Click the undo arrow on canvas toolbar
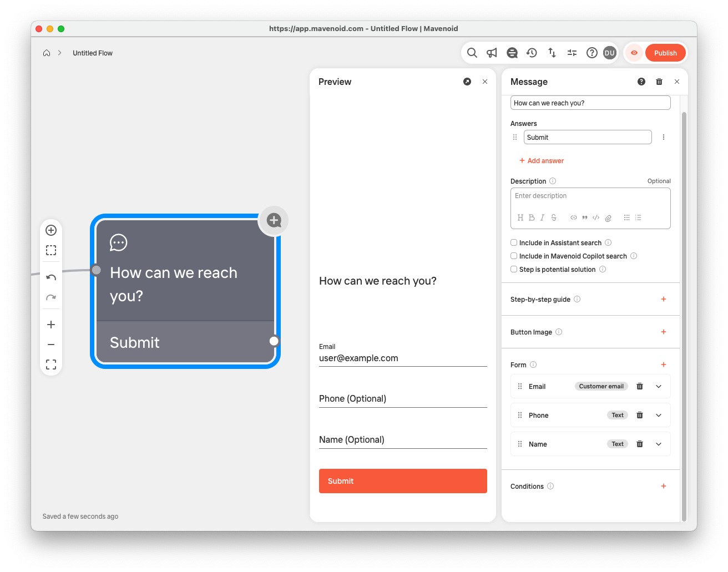 (51, 277)
